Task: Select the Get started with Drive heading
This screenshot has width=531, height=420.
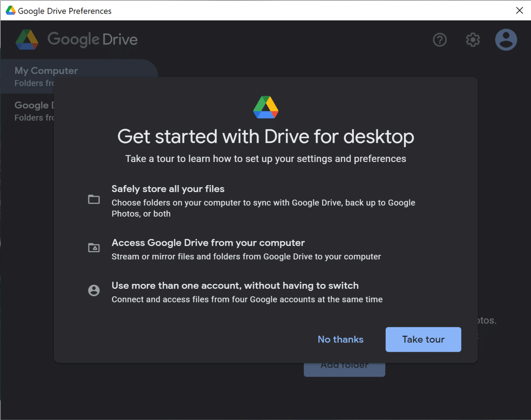Action: [265, 137]
